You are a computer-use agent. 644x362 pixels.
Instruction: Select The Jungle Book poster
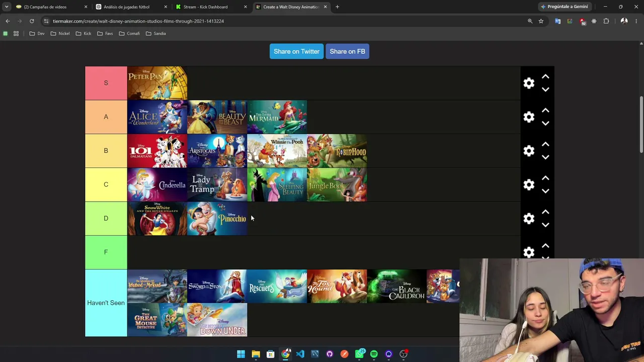coord(337,185)
